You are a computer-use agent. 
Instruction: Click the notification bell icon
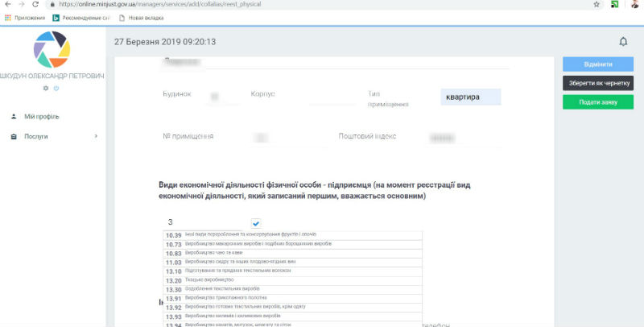623,42
